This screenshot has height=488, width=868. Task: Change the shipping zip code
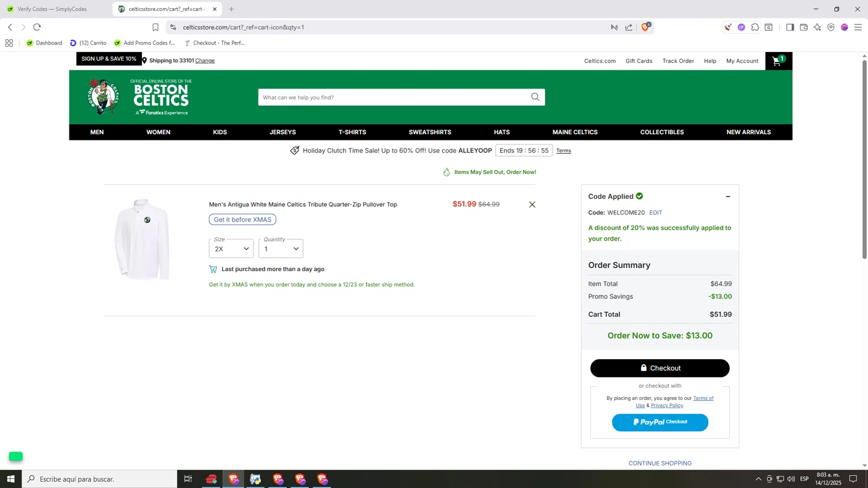[x=205, y=61]
